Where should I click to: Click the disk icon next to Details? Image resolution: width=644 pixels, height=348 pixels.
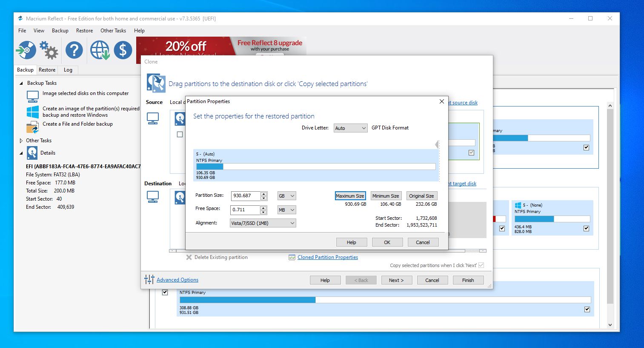[x=32, y=152]
